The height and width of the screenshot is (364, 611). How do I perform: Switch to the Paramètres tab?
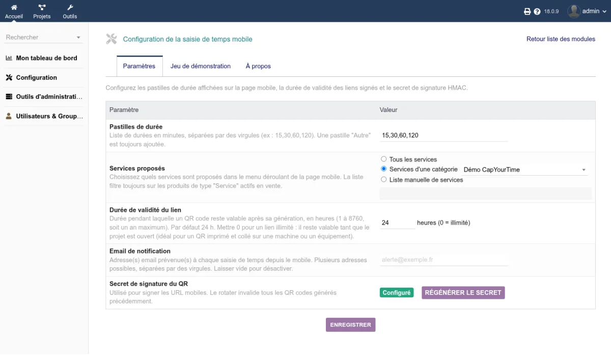point(140,66)
